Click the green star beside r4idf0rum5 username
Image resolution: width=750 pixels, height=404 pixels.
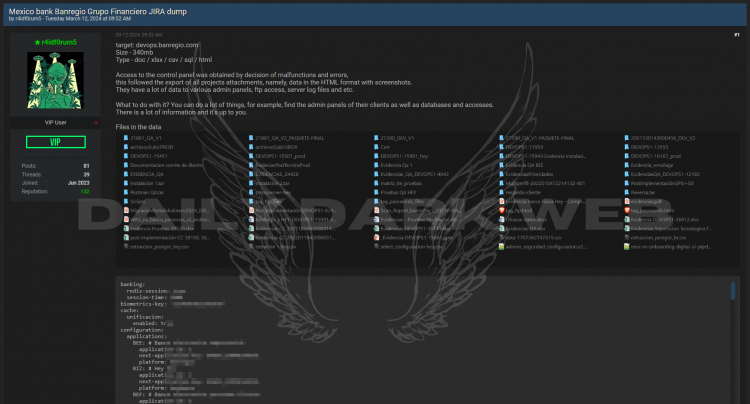[x=37, y=43]
